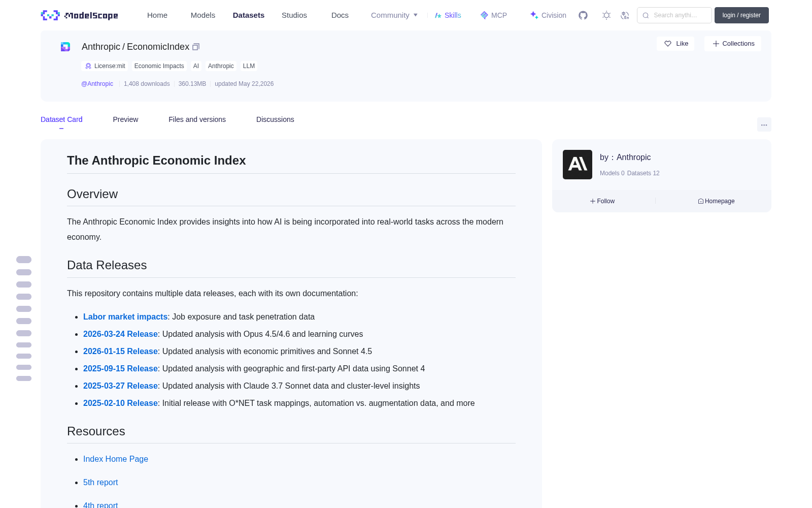Open the Models section
This screenshot has height=508, width=812.
click(x=203, y=15)
